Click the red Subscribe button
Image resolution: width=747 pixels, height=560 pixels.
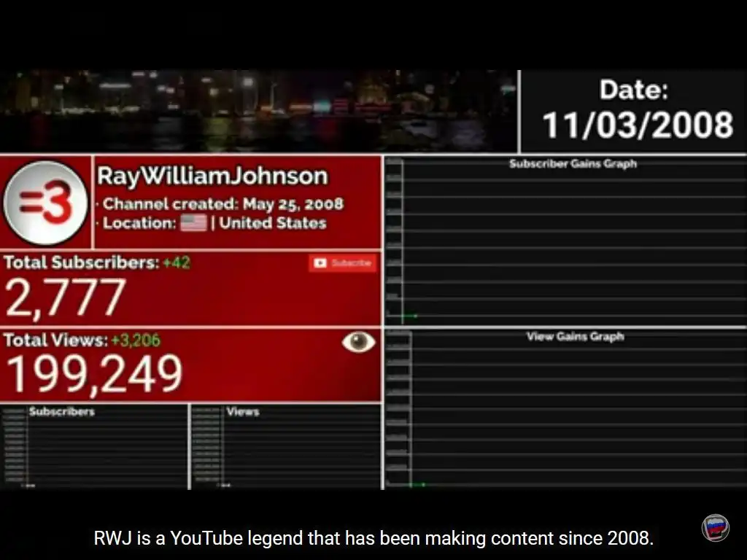click(x=343, y=262)
